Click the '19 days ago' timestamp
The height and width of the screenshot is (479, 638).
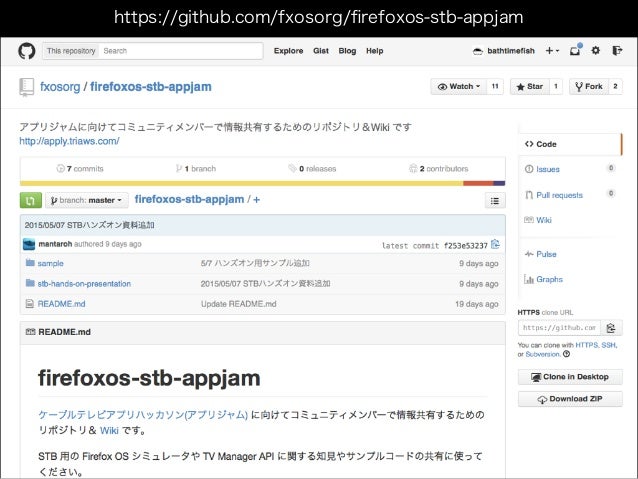pos(476,304)
